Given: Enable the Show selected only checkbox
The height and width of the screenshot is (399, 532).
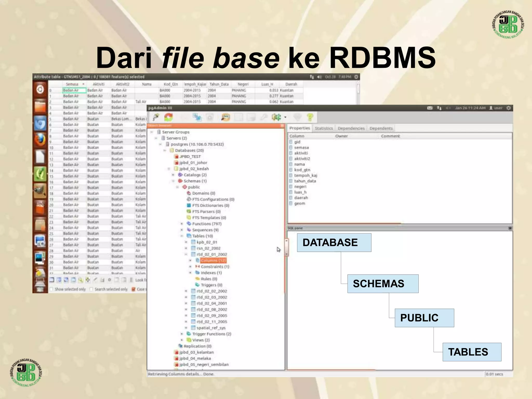Looking at the screenshot, I should click(x=51, y=289).
